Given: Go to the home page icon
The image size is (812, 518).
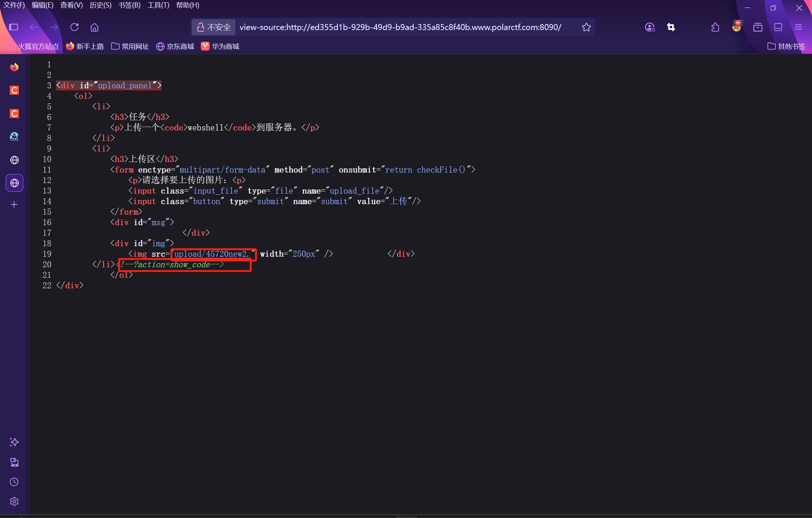Looking at the screenshot, I should point(94,27).
